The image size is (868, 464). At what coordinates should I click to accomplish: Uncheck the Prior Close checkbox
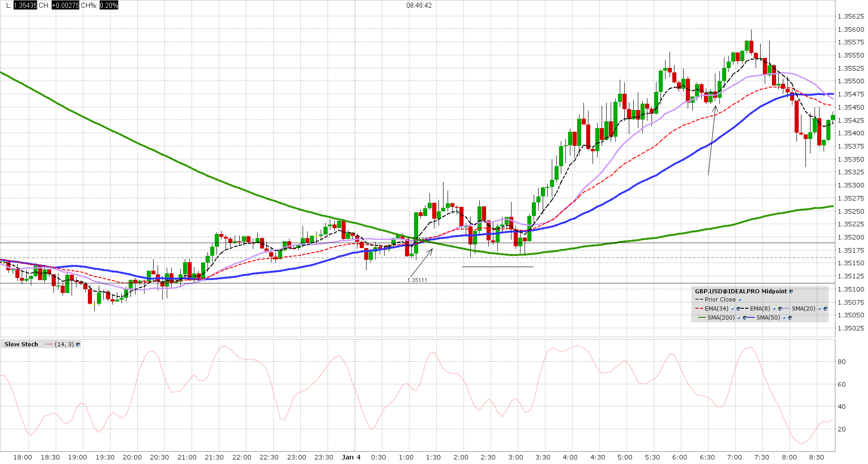740,300
